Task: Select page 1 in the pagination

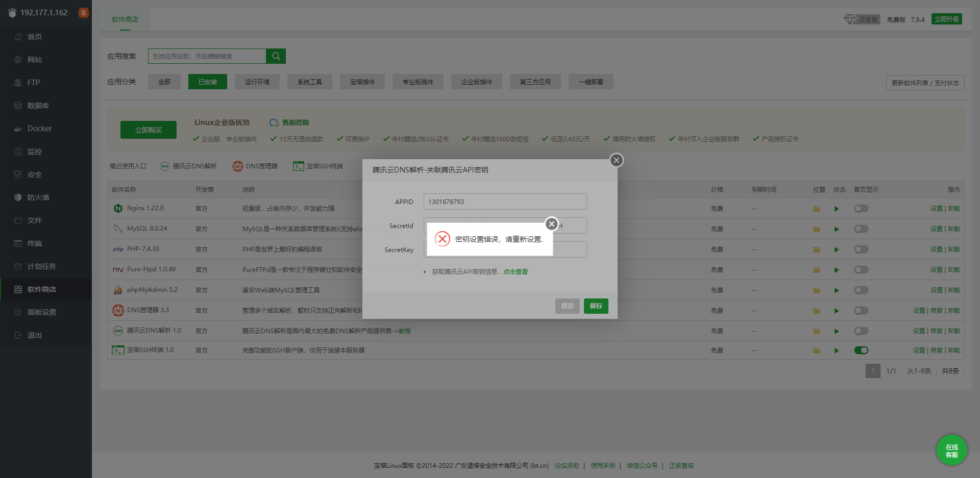Action: click(x=873, y=371)
